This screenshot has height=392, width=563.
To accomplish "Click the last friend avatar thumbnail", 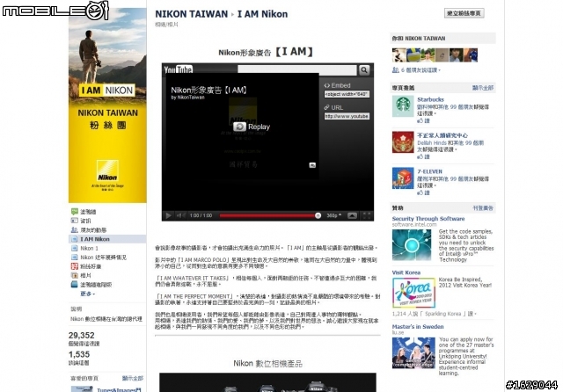I will 471,55.
